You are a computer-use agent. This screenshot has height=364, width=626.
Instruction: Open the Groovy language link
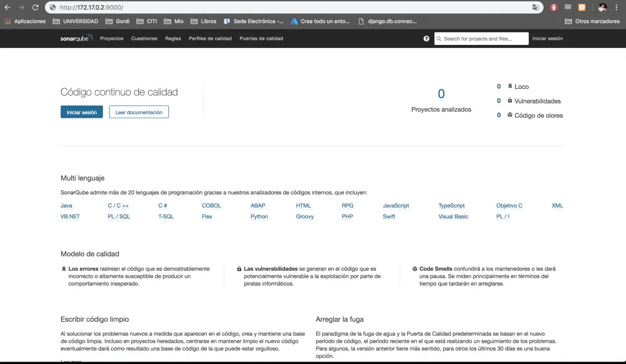tap(305, 217)
